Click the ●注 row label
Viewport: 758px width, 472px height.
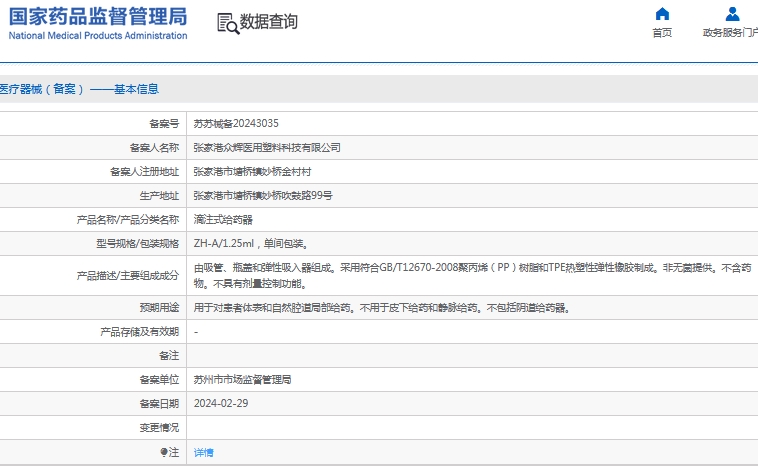(170, 452)
